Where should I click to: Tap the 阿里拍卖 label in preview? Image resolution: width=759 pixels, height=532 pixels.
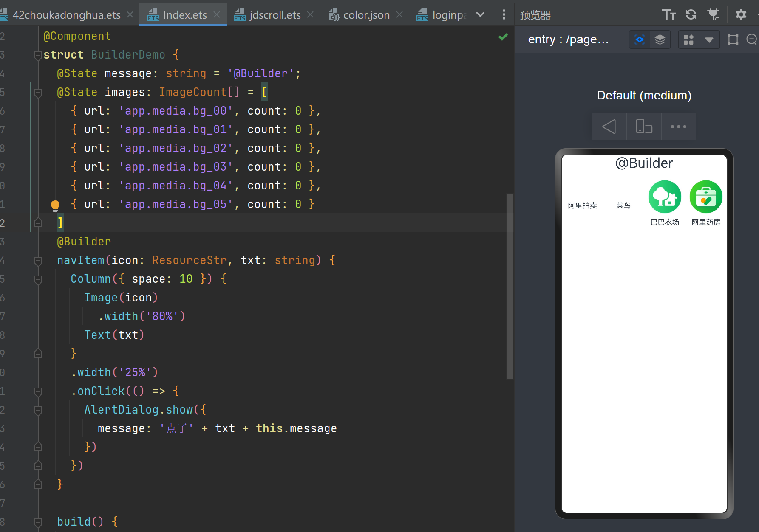582,205
